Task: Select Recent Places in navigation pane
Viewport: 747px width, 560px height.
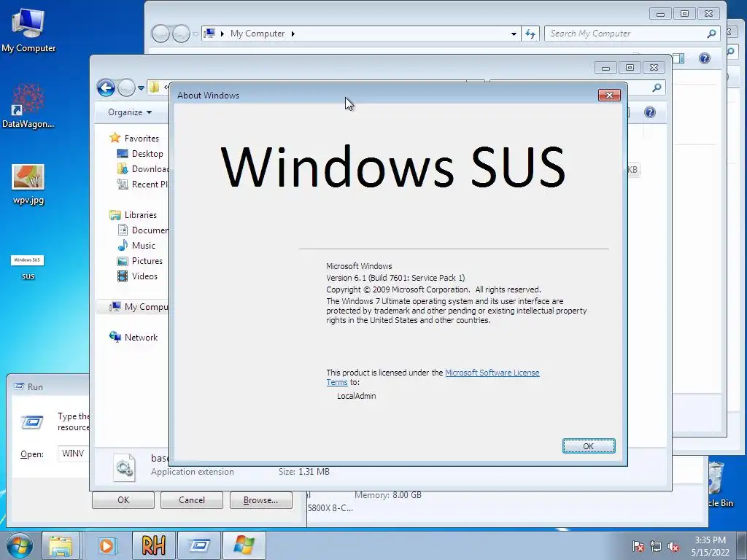Action: pos(142,184)
